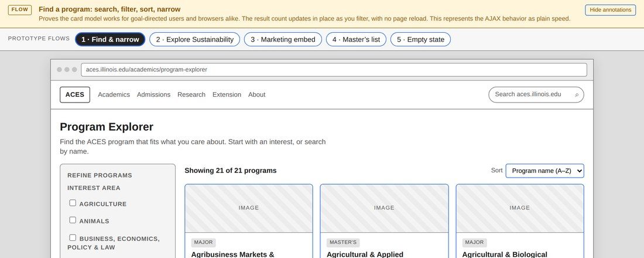The width and height of the screenshot is (644, 258).
Task: Click the 'Program Explorer' heading
Action: tap(107, 127)
